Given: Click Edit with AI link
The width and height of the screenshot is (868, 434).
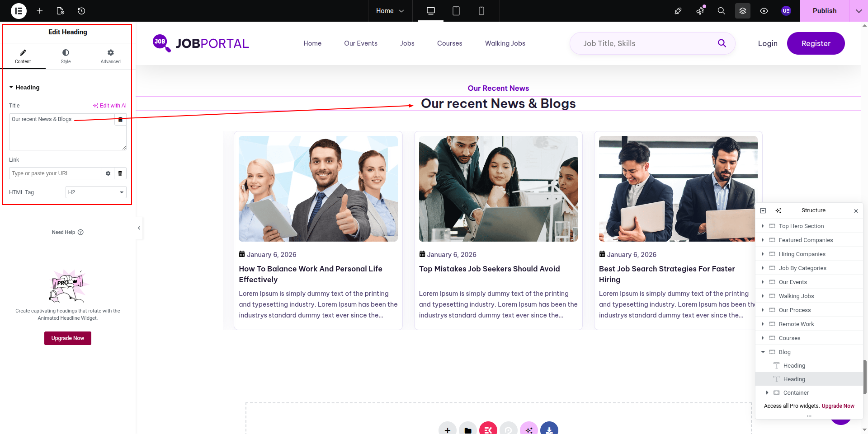Looking at the screenshot, I should 110,106.
